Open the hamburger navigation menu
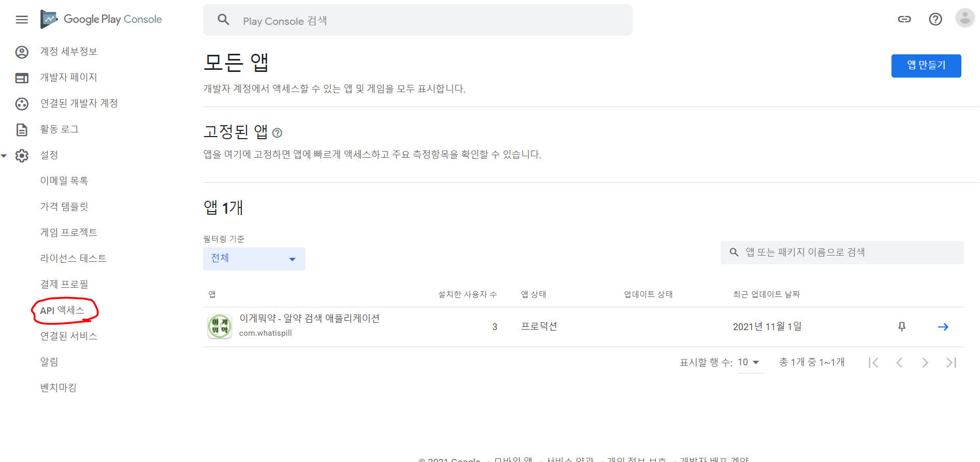This screenshot has height=462, width=980. (22, 20)
